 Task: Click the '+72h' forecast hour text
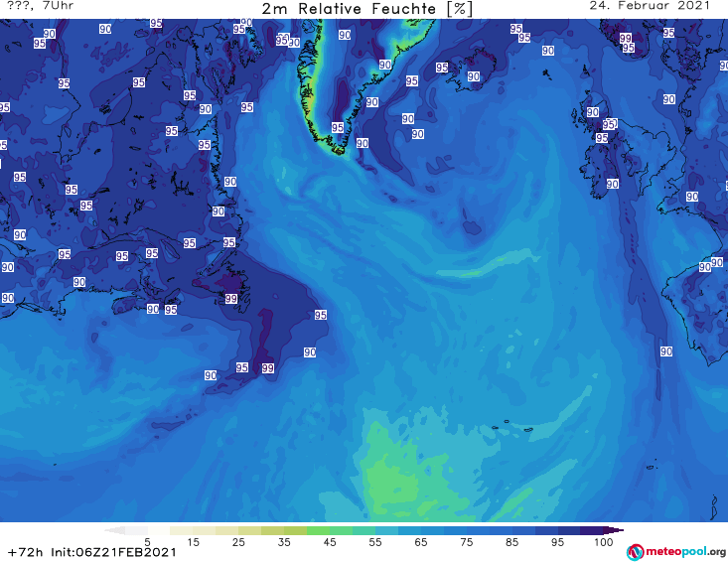coord(26,552)
